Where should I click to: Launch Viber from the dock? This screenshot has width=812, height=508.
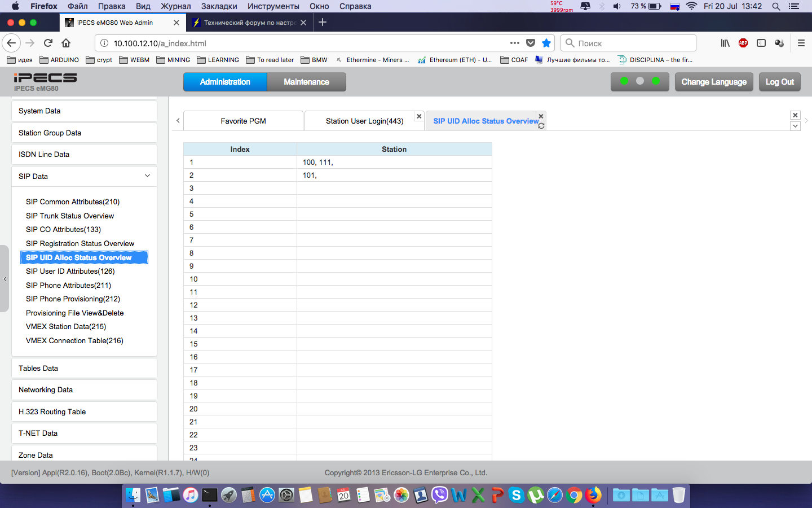click(439, 495)
